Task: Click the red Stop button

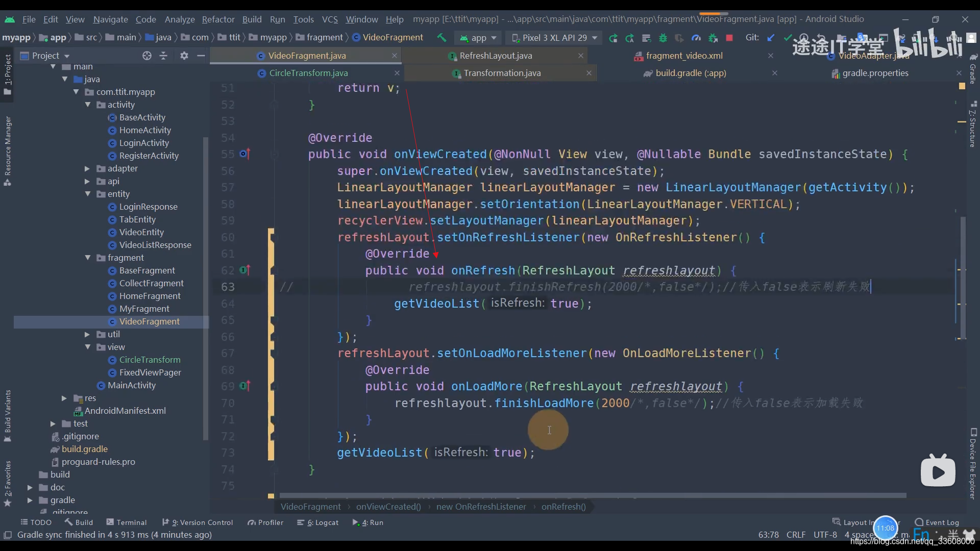Action: pos(729,38)
